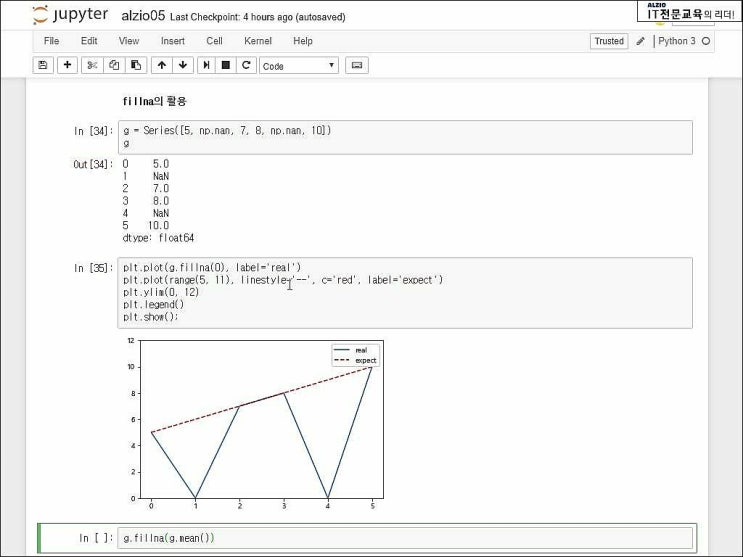This screenshot has width=743, height=557.
Task: Click the fillna markdown heading
Action: 154,101
